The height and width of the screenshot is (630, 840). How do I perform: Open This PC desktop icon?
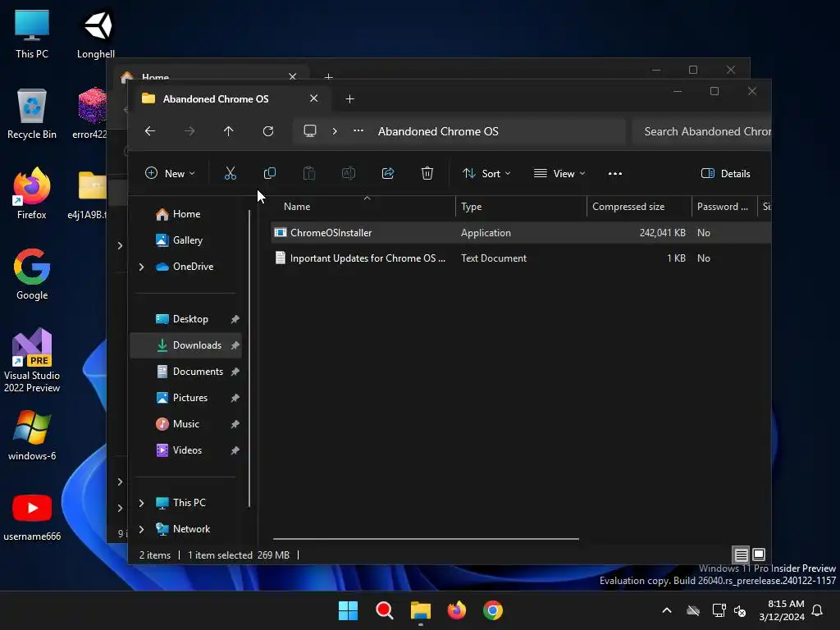pos(32,34)
